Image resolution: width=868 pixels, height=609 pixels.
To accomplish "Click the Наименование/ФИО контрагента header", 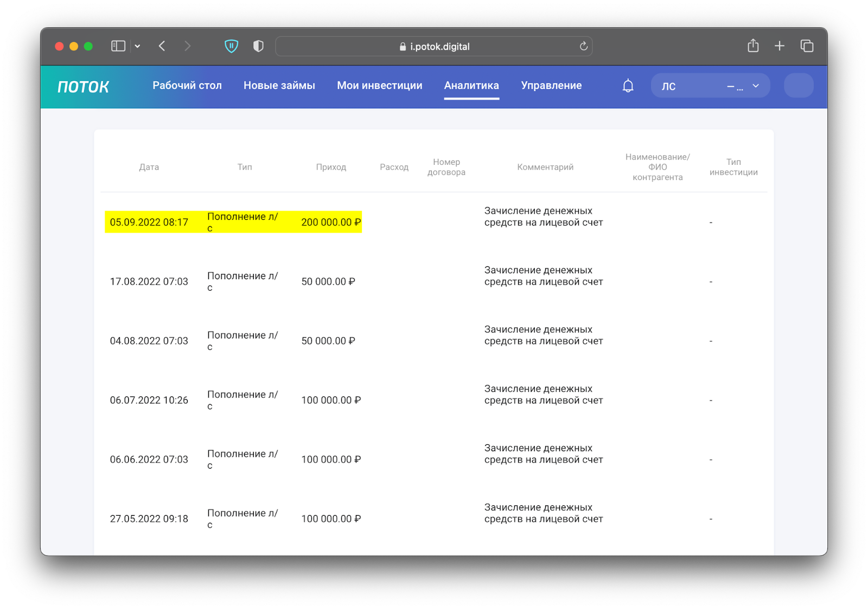I will click(658, 167).
